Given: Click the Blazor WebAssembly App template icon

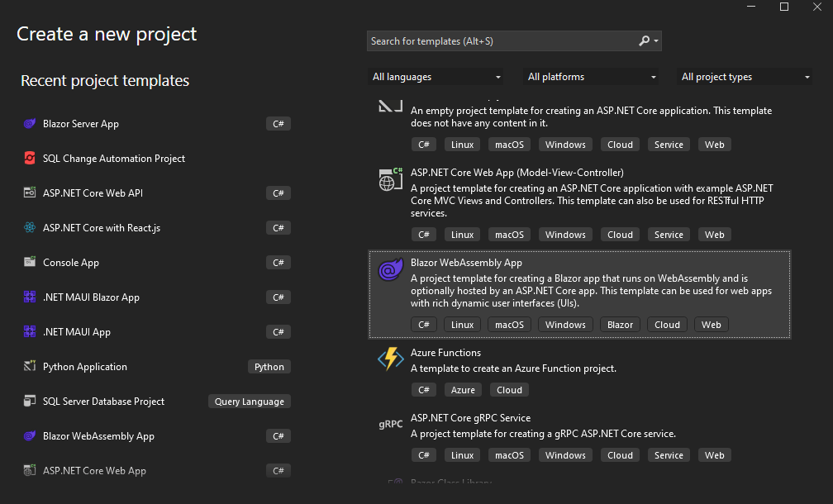Looking at the screenshot, I should [390, 270].
